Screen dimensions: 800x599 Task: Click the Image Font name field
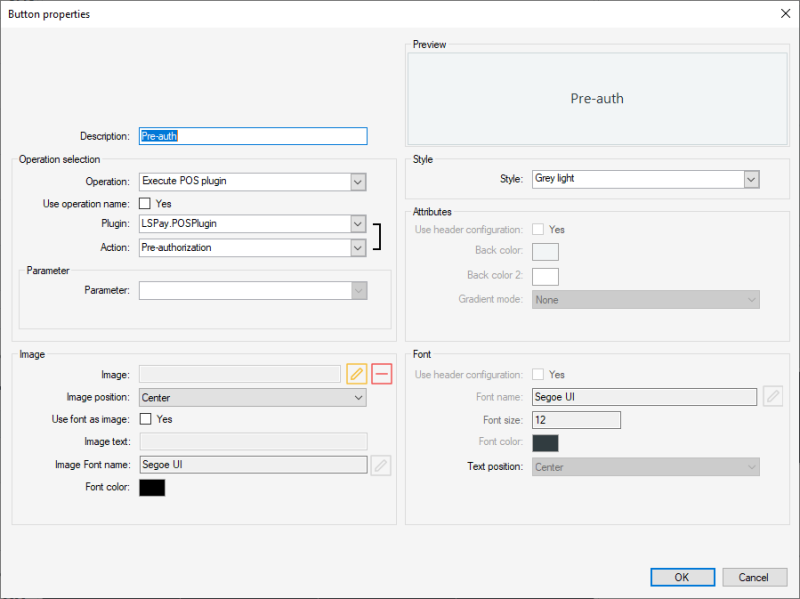[253, 465]
